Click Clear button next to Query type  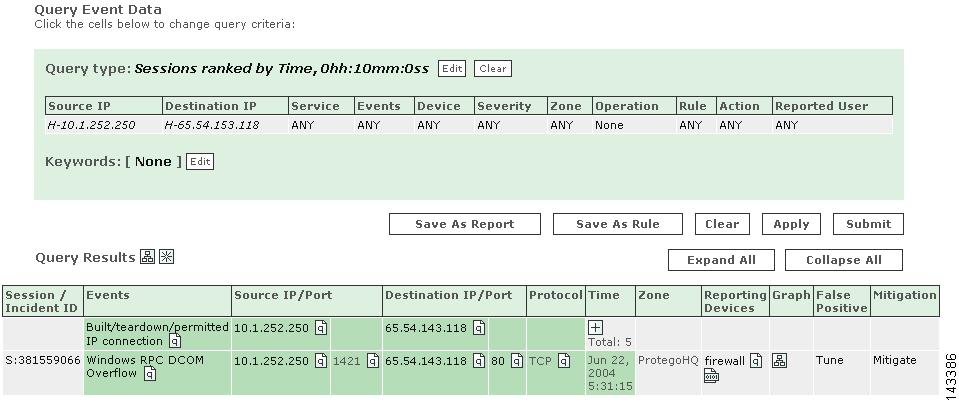pos(493,68)
